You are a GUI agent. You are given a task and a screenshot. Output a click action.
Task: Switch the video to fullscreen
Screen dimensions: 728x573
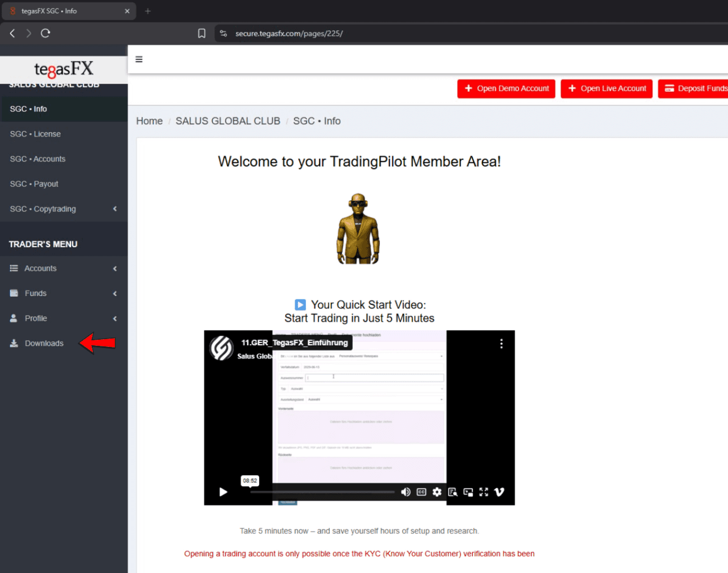tap(484, 492)
